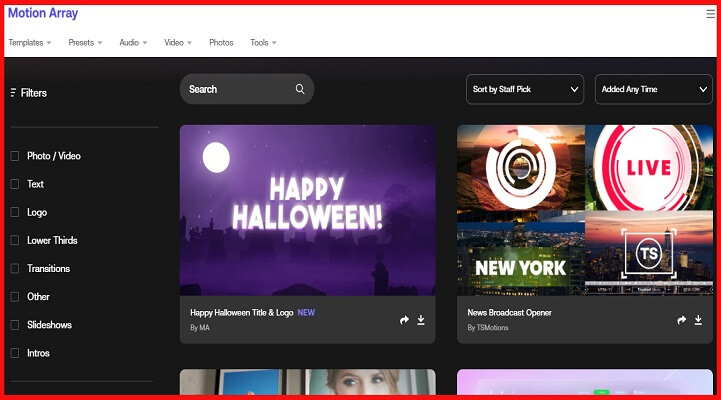Open the Happy Halloween Title & Logo title link

click(x=241, y=313)
